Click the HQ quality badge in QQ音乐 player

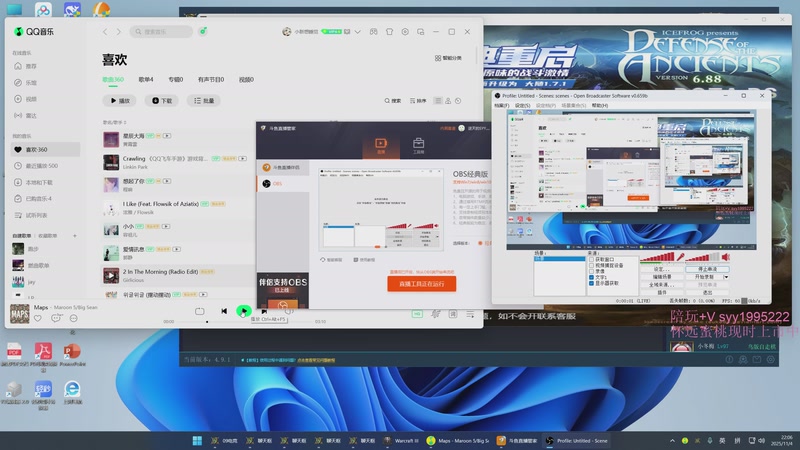417,314
